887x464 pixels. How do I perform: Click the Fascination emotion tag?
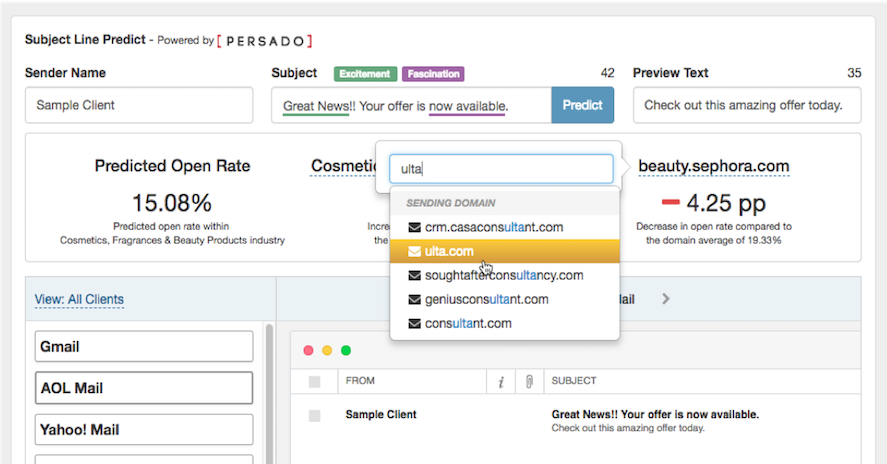click(x=433, y=74)
